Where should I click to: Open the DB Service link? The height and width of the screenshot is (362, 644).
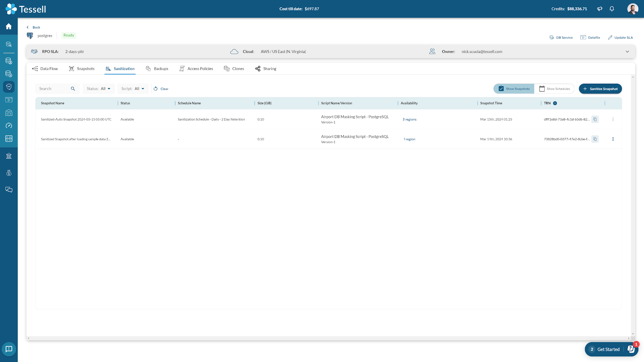click(x=561, y=37)
